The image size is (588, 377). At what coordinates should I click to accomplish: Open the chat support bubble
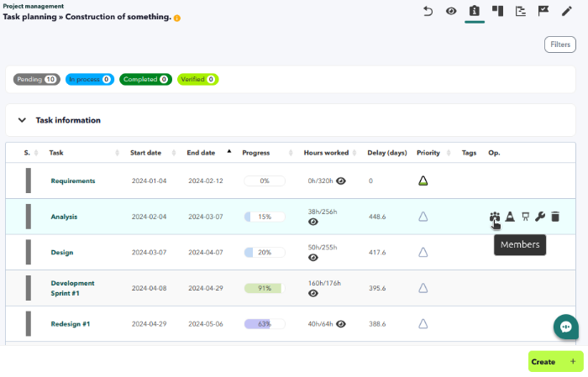click(566, 327)
